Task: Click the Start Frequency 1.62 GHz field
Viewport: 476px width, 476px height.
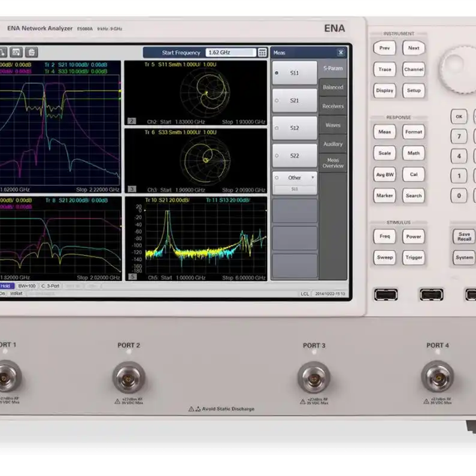Action: (231, 53)
